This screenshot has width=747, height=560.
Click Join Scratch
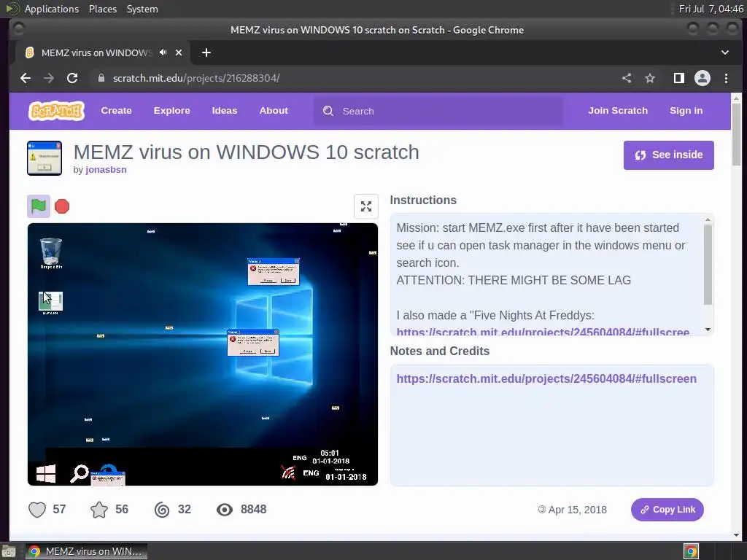click(618, 111)
